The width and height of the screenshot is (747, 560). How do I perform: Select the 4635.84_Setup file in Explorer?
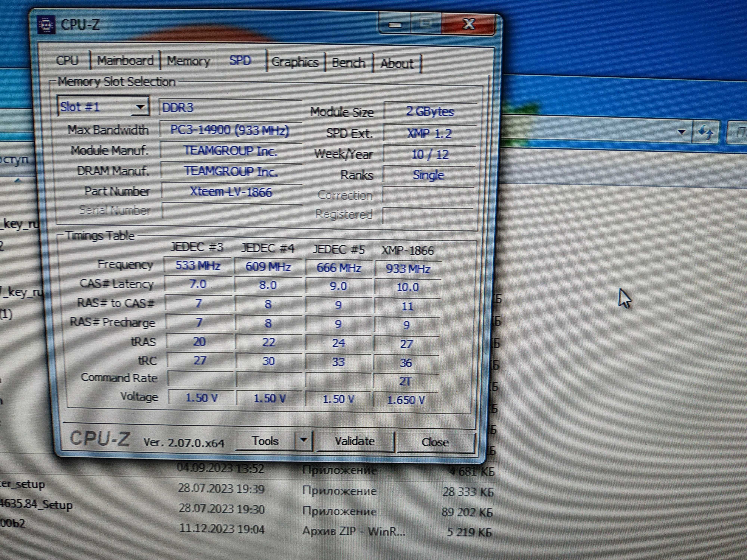36,505
